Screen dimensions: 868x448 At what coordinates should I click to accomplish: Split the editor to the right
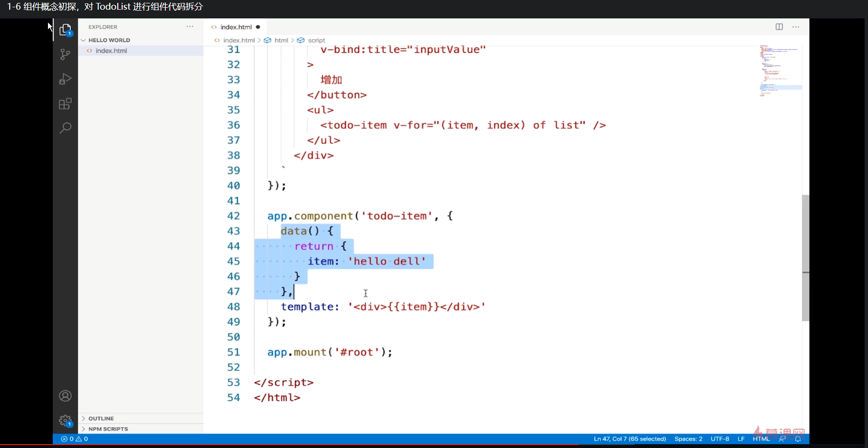point(779,27)
